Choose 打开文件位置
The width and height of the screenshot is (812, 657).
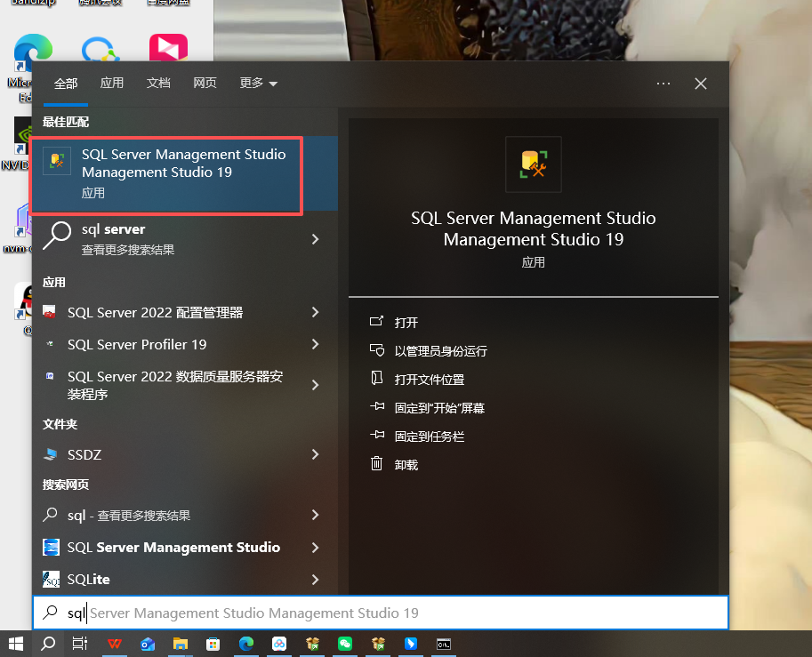(430, 380)
